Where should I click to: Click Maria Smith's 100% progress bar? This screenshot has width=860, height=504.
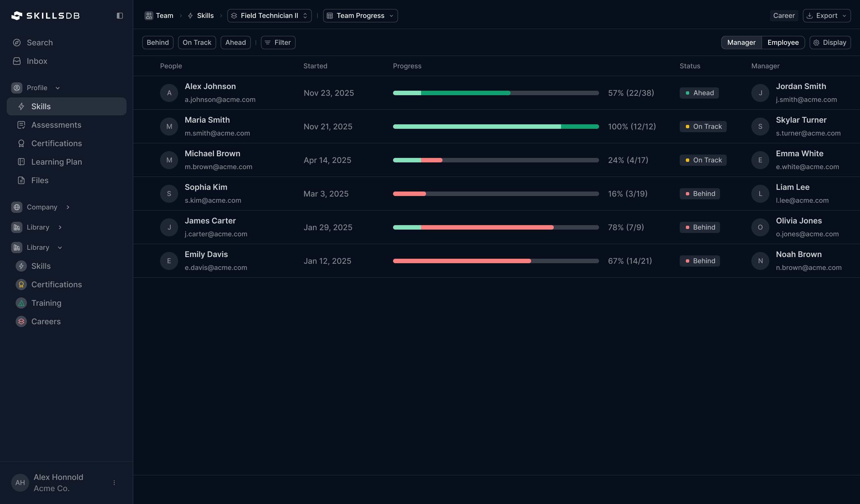click(x=496, y=126)
